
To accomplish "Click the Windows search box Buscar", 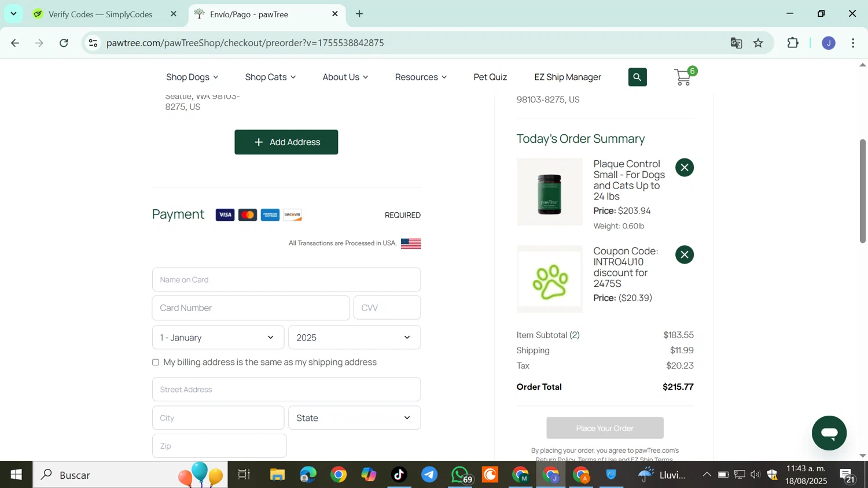I will 130,475.
